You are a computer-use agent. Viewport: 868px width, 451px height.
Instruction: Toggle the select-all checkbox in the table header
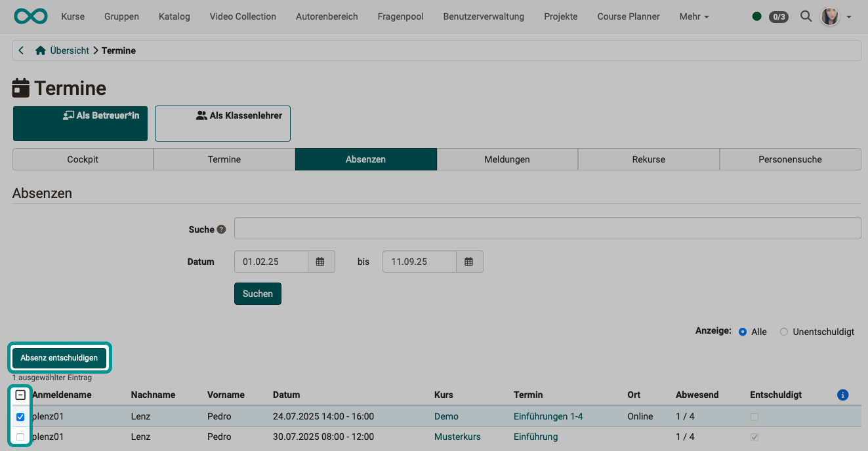[20, 395]
